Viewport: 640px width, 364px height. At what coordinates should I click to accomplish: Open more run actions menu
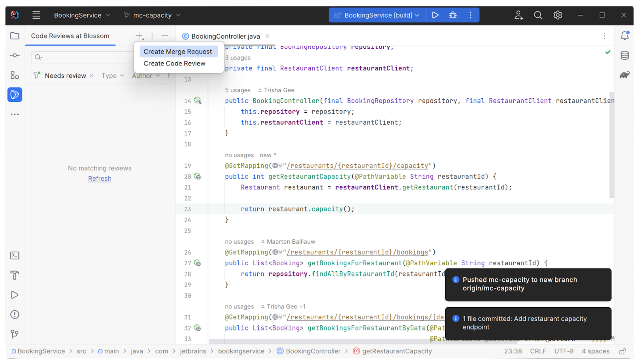(x=470, y=15)
